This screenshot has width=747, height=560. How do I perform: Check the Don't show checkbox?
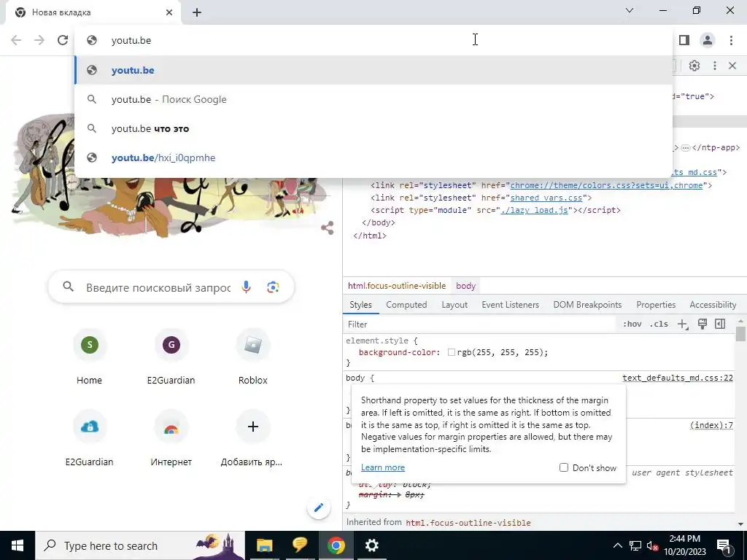[564, 467]
